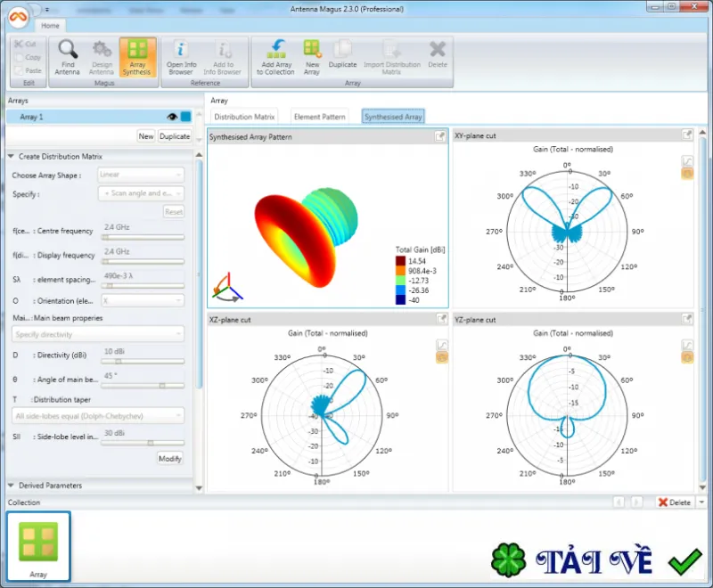The width and height of the screenshot is (713, 588).
Task: Select the Array Synthesis ribbon icon
Action: pos(137,57)
